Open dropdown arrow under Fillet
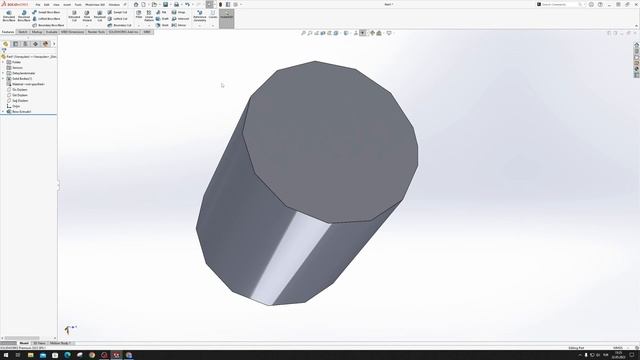Viewport: 640px width, 360px height. click(139, 26)
